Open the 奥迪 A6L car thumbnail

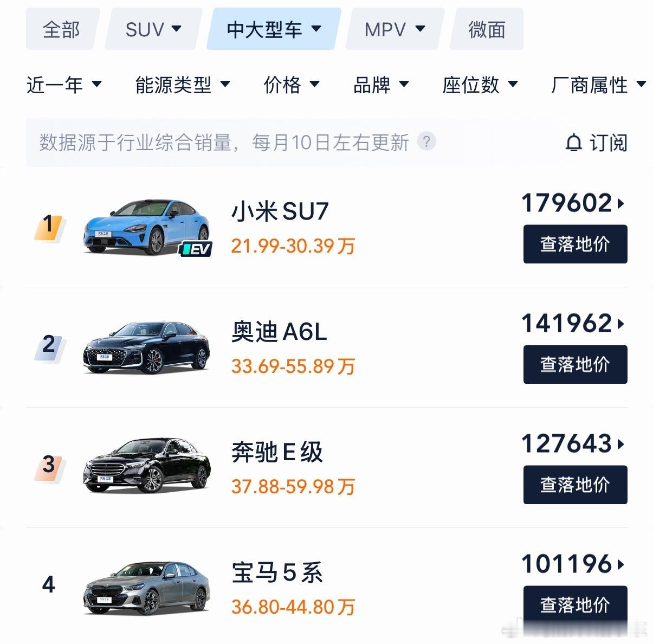click(x=146, y=347)
